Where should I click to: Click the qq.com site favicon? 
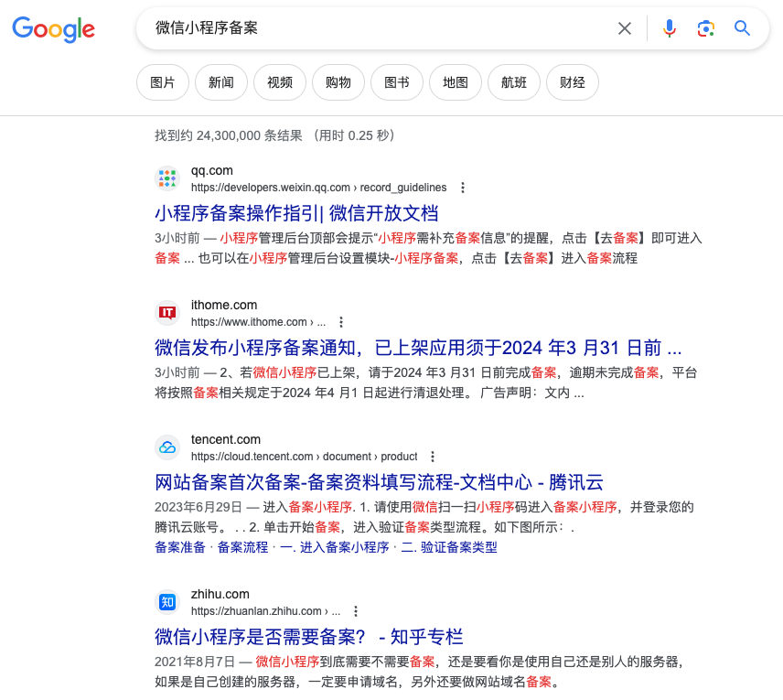(167, 178)
